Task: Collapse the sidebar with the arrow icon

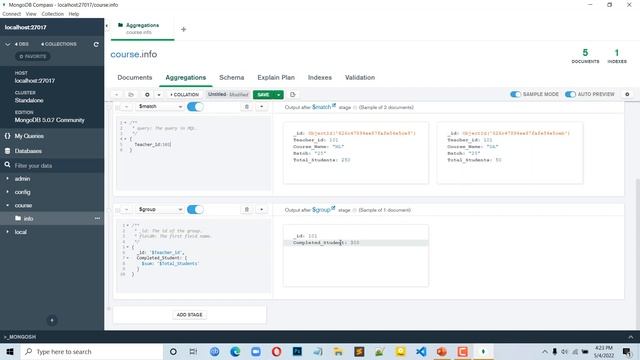Action: point(107,26)
